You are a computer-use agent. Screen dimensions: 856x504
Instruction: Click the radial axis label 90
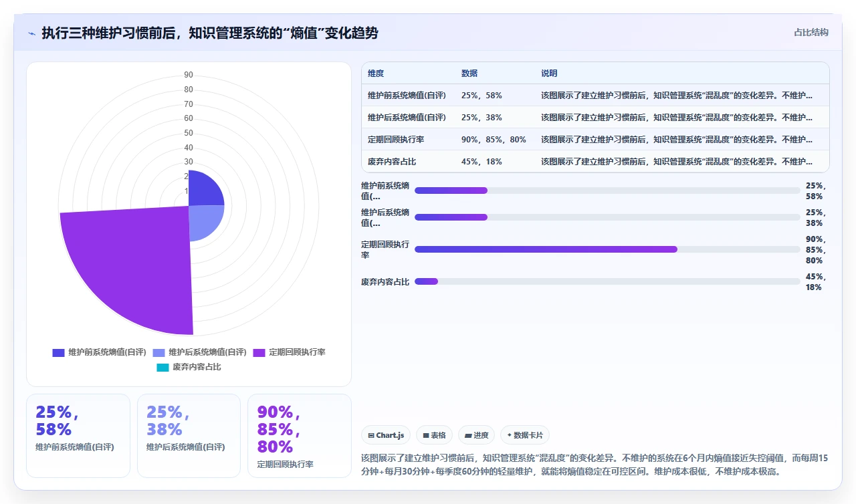point(189,75)
